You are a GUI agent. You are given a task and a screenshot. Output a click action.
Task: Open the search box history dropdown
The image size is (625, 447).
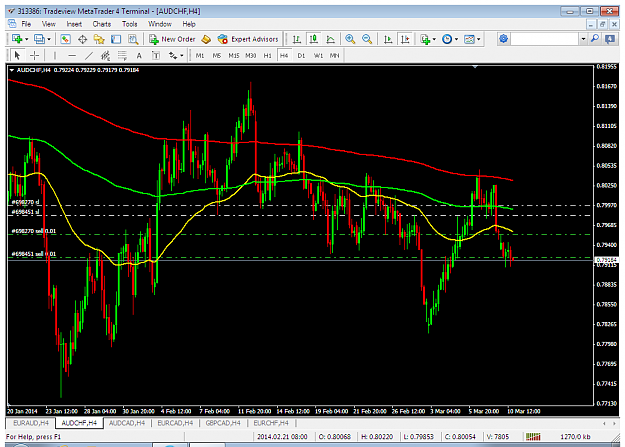pos(584,39)
